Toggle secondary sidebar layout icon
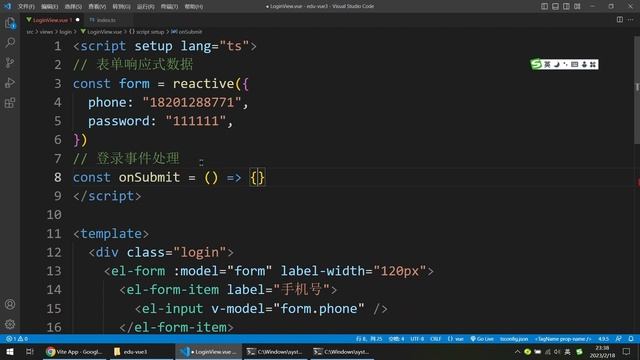Viewport: 640px width, 360px height. (x=567, y=6)
